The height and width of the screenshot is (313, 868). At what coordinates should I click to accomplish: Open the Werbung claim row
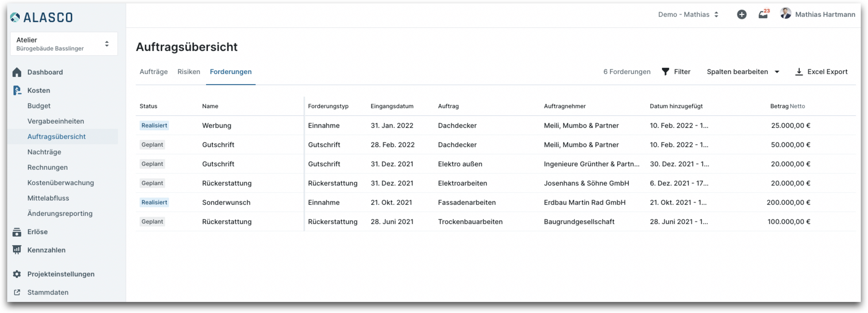(x=495, y=125)
